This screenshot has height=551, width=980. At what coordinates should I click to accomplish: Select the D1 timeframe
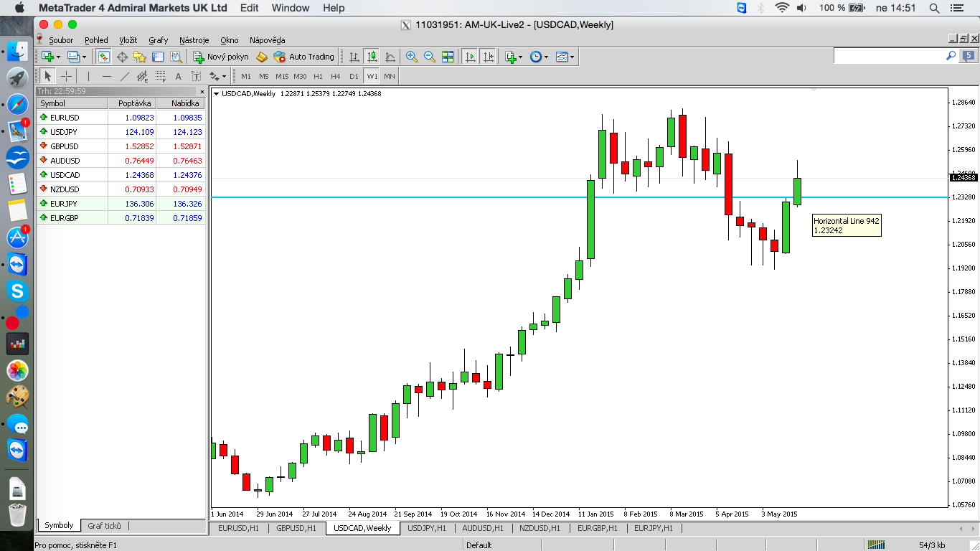tap(354, 76)
